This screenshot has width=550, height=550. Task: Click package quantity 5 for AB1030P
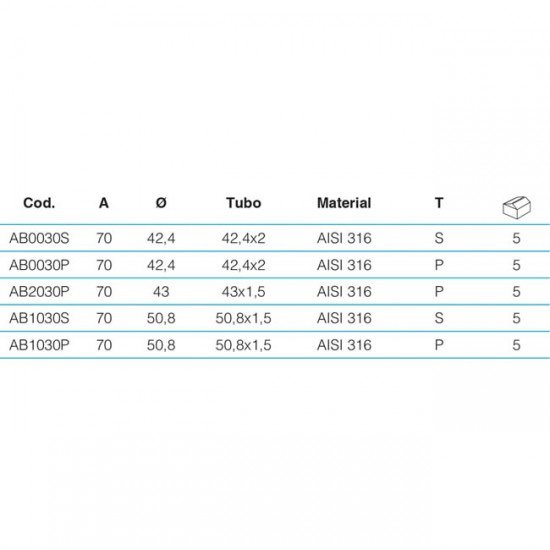(516, 345)
